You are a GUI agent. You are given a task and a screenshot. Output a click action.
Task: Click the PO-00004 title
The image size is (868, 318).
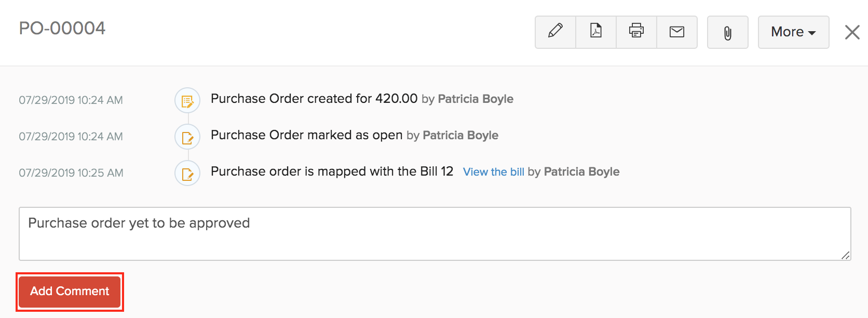pos(62,28)
